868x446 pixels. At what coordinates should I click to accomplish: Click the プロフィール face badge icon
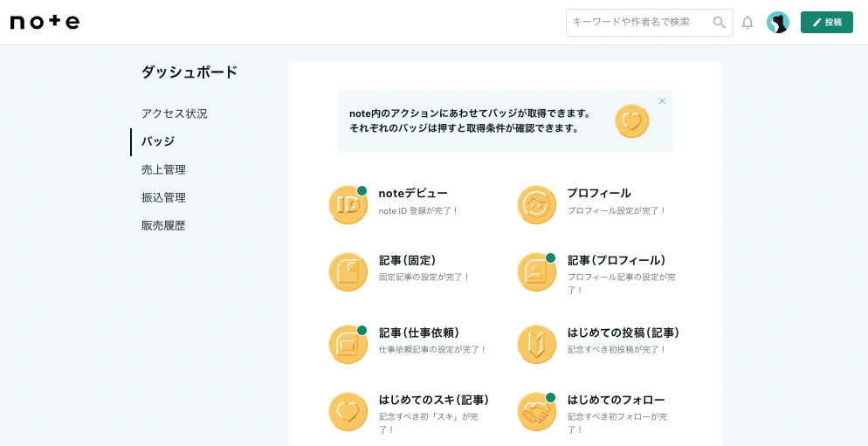(536, 205)
